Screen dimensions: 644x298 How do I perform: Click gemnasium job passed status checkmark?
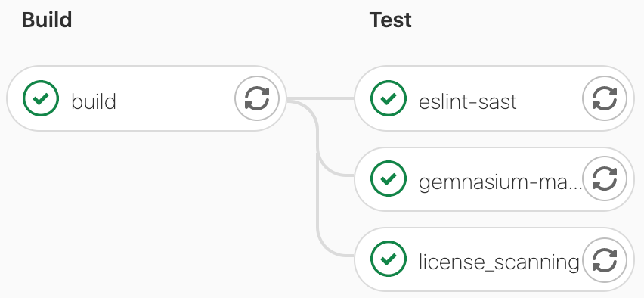(389, 178)
